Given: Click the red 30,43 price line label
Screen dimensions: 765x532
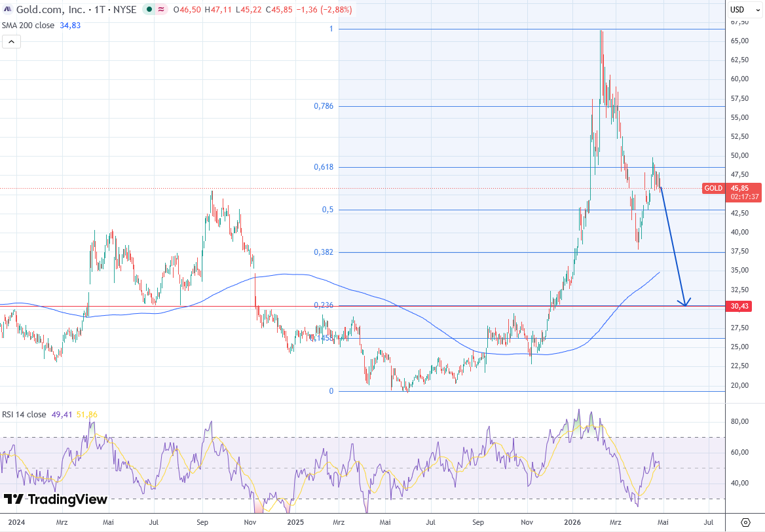Looking at the screenshot, I should 739,306.
